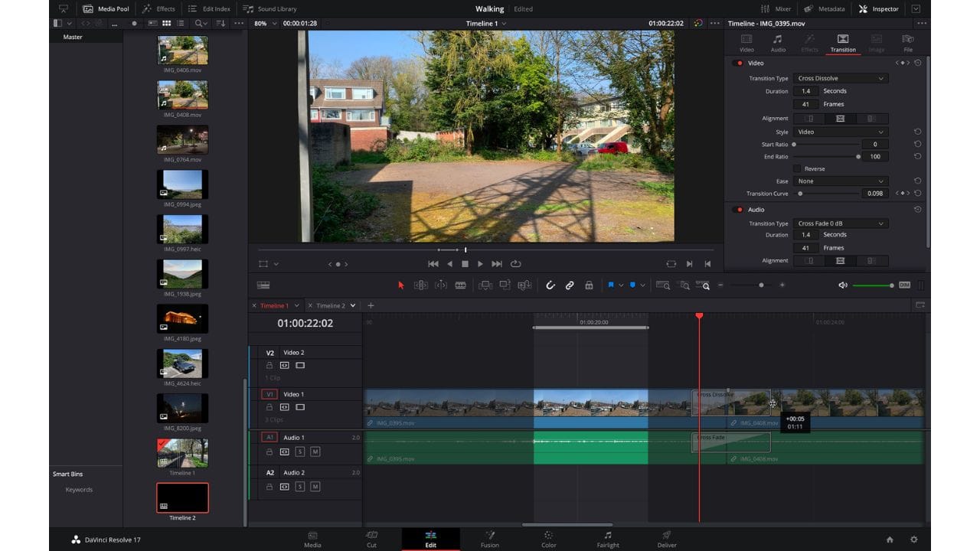Viewport: 980px width, 551px height.
Task: Switch to the Color page
Action: 548,539
